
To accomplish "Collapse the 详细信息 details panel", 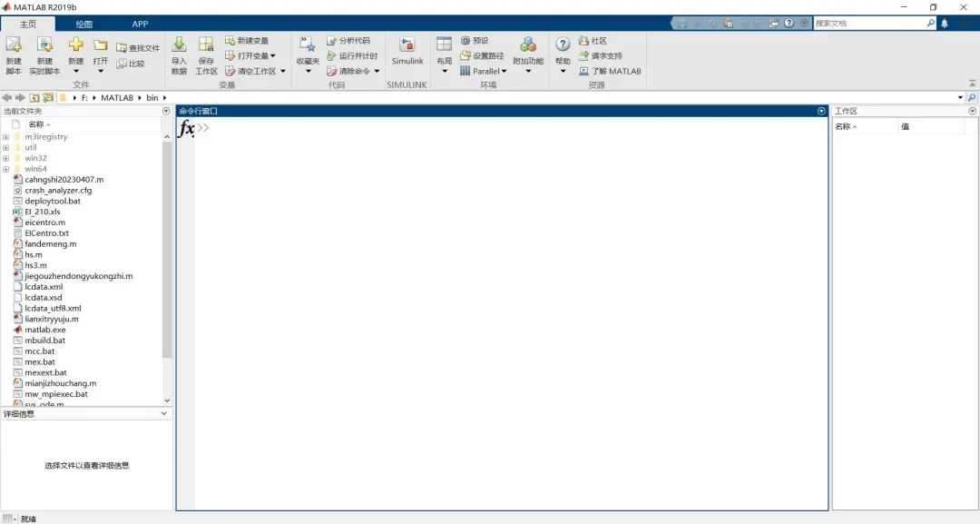I will click(164, 413).
